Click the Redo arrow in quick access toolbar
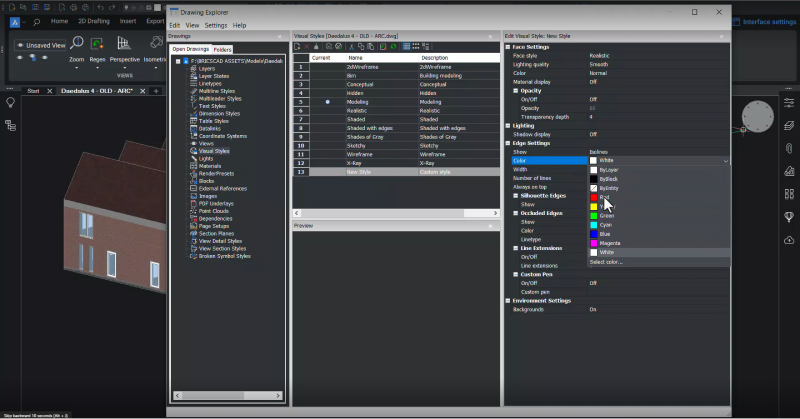The width and height of the screenshot is (800, 419). click(112, 7)
